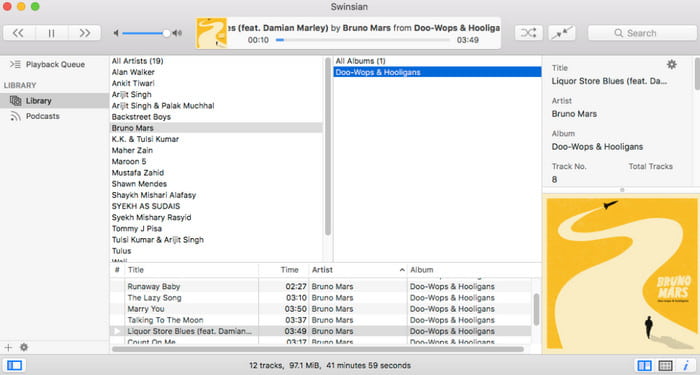Select All Albums (1)
700x375 pixels.
pos(438,61)
